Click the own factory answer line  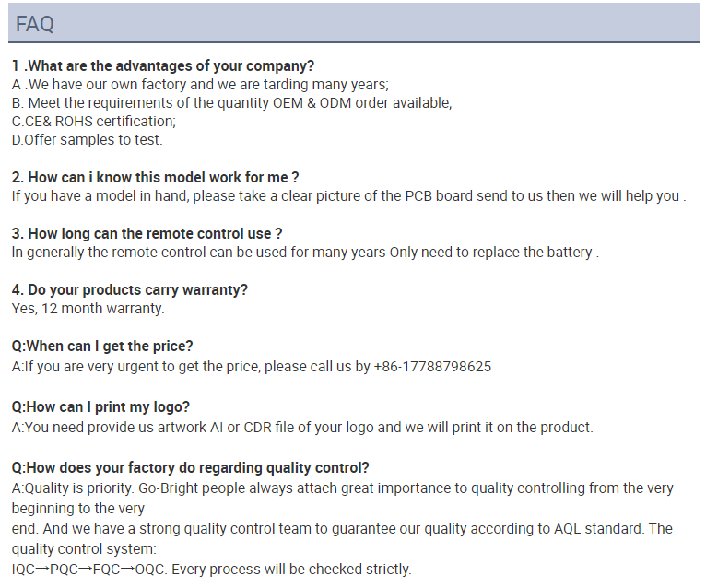pos(200,85)
